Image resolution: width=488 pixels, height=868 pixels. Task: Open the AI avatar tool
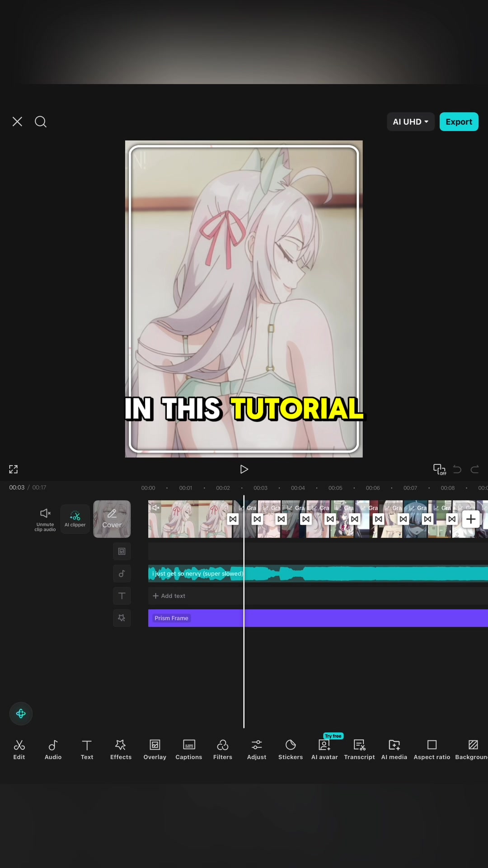[x=324, y=750]
